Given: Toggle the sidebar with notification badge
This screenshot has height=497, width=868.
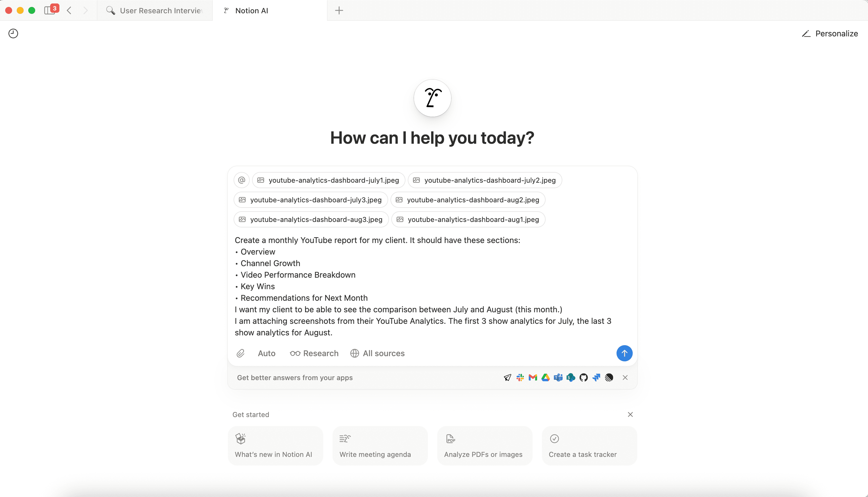Looking at the screenshot, I should 50,10.
